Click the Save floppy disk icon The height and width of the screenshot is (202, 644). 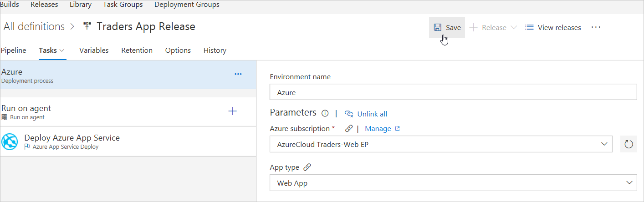(x=437, y=27)
